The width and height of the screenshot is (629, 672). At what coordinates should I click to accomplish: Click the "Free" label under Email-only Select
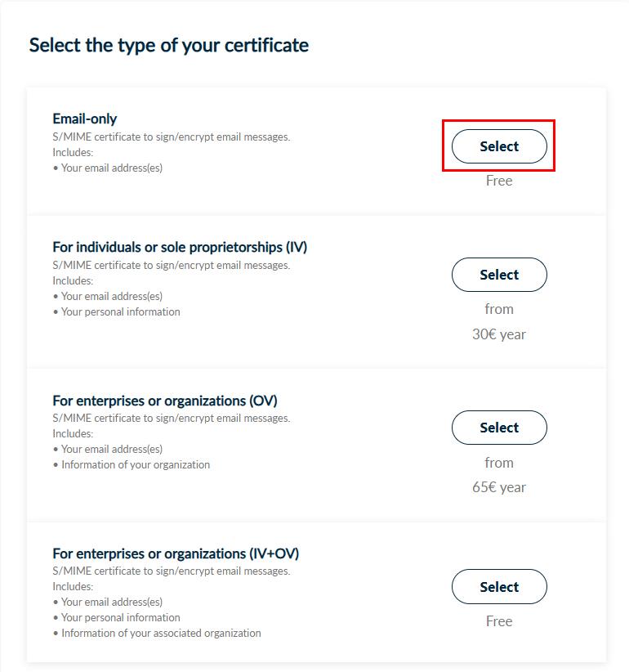(x=499, y=181)
